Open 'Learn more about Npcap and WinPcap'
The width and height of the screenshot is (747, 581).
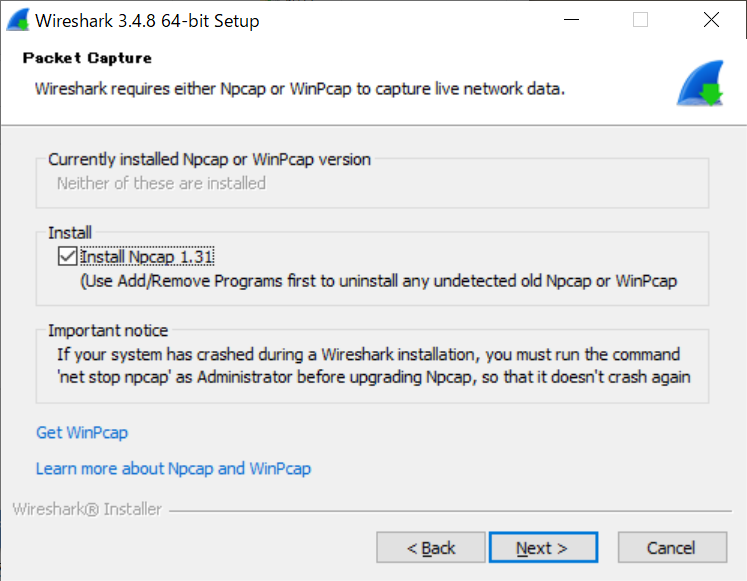click(173, 469)
